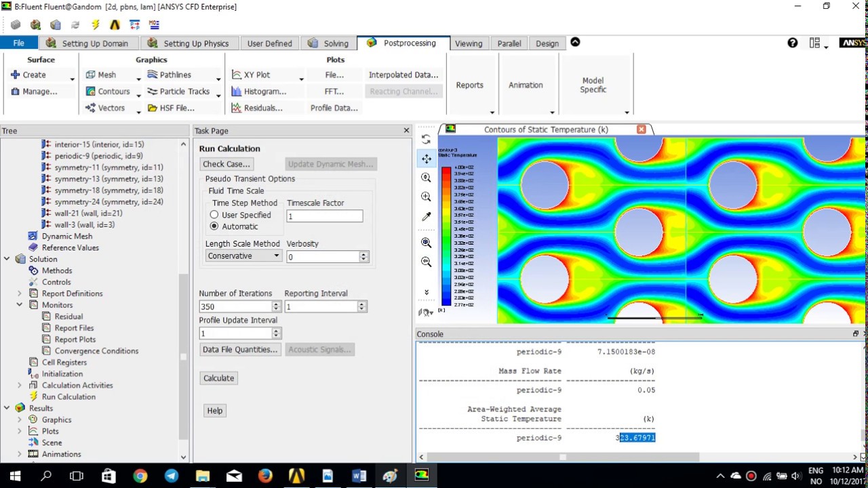Choose the Zoom to Area magnifier tool
This screenshot has height=488, width=868.
tap(426, 197)
